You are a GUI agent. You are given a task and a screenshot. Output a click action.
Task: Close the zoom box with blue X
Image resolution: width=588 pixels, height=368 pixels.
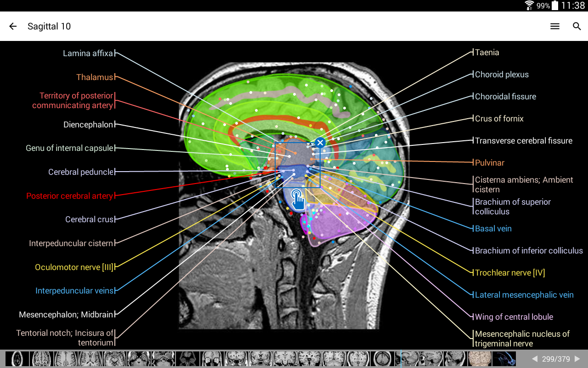pyautogui.click(x=320, y=143)
